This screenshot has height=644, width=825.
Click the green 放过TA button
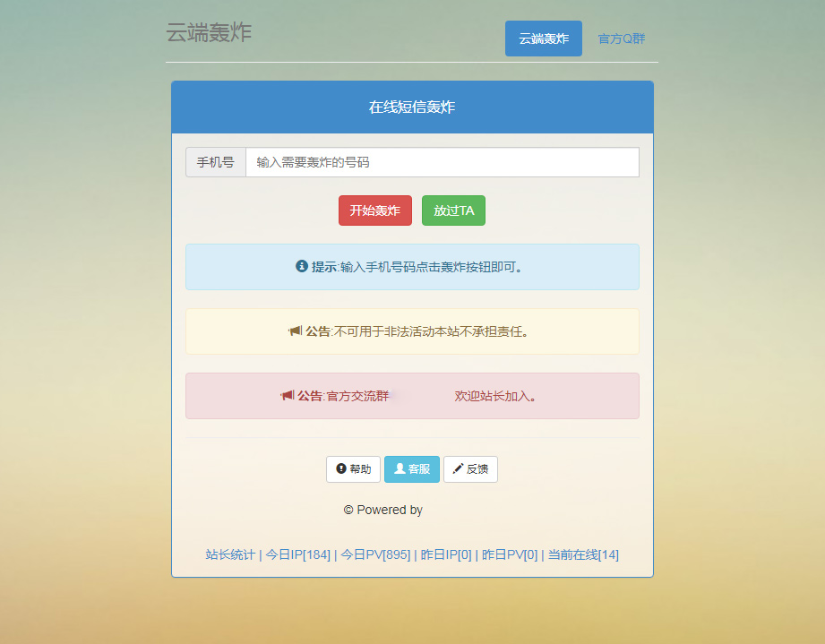453,210
